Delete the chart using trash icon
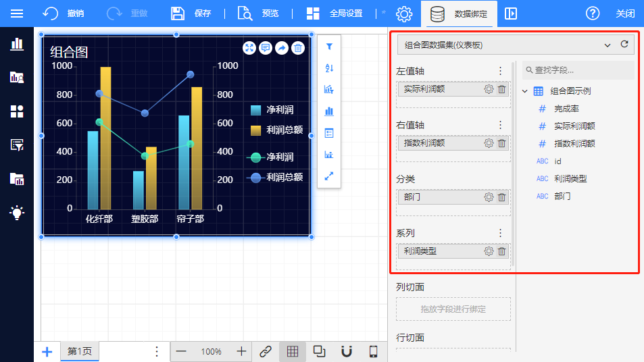Image resolution: width=644 pixels, height=362 pixels. tap(298, 48)
